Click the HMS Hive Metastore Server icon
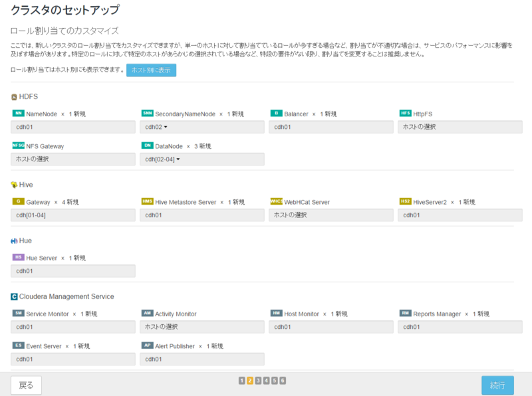This screenshot has height=396, width=532. point(147,201)
